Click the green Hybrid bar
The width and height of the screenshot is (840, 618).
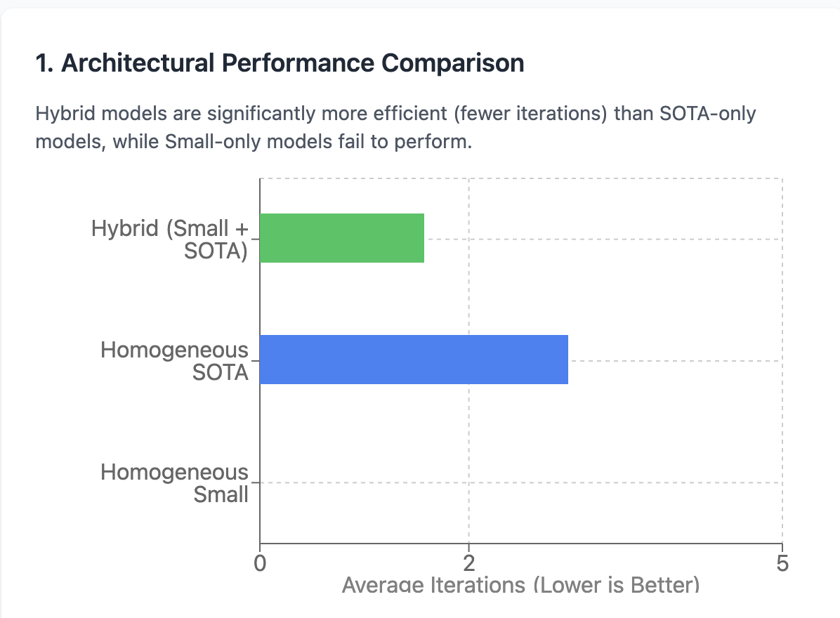pos(342,238)
